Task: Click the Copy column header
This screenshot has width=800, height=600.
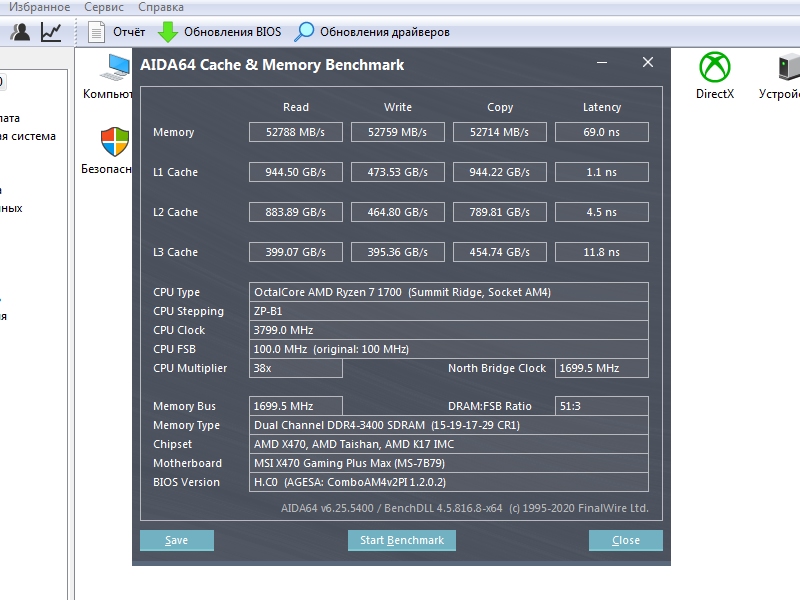Action: click(500, 107)
